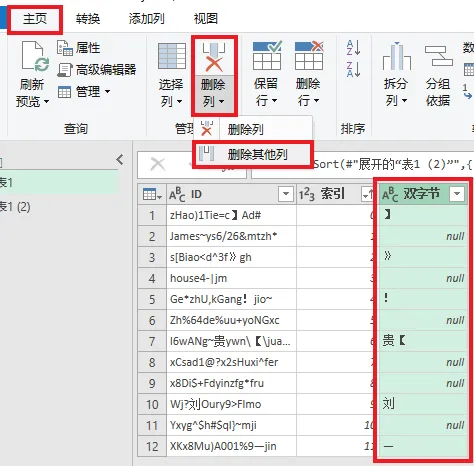Viewport: 474px width, 466px height.
Task: Select the 表1 (2) query
Action: (x=59, y=207)
